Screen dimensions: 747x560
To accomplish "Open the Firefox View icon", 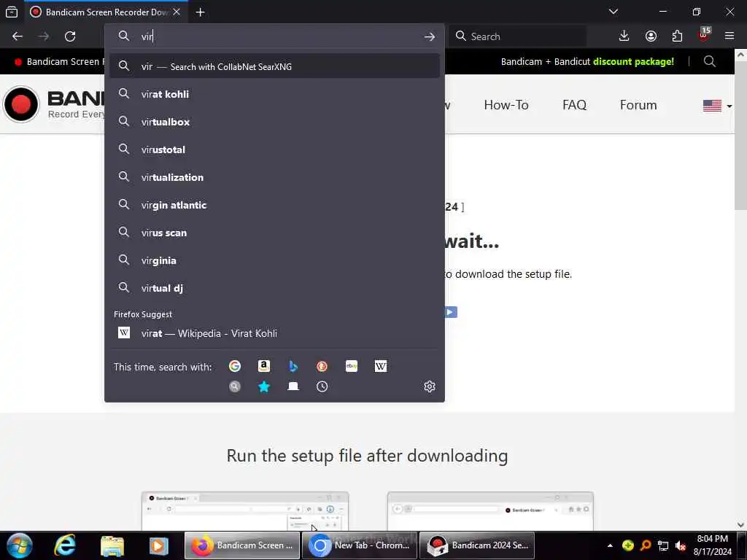I will 12,12.
